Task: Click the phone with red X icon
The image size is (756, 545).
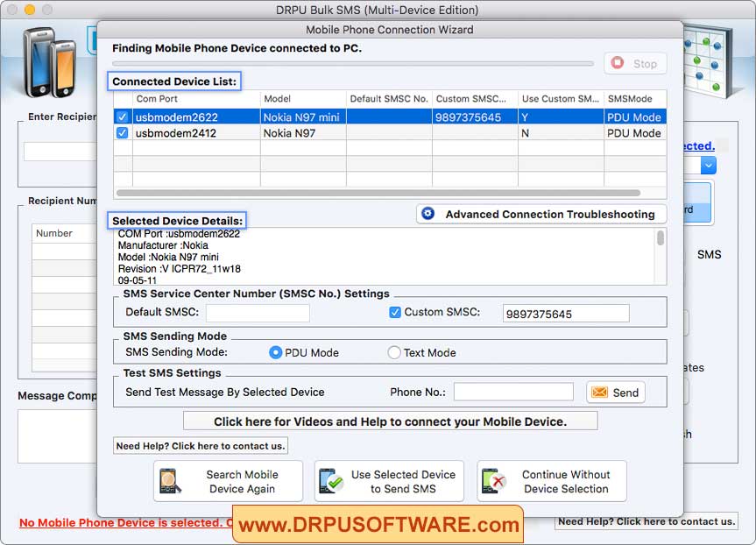Action: pyautogui.click(x=492, y=481)
